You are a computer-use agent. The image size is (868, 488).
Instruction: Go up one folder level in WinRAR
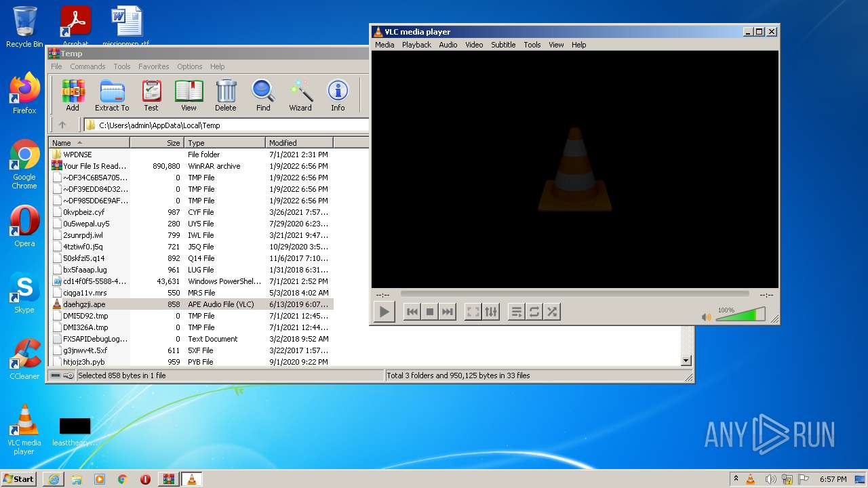click(x=62, y=125)
